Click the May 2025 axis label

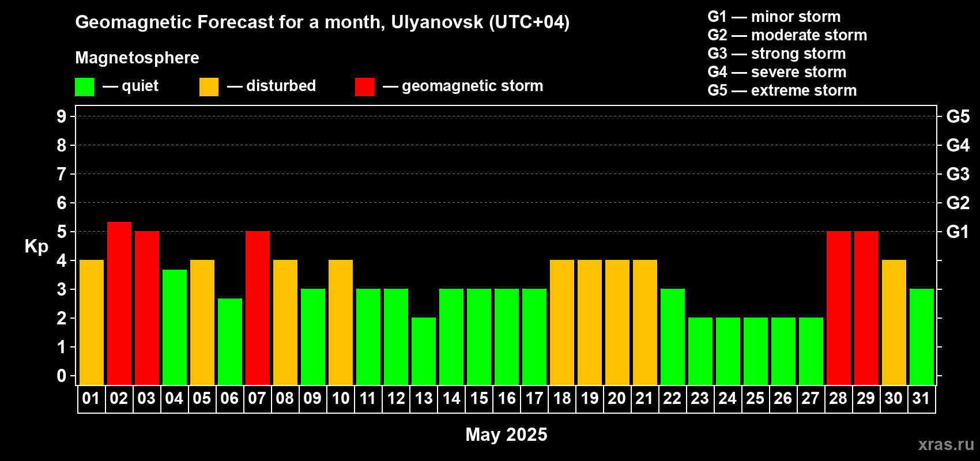point(506,434)
